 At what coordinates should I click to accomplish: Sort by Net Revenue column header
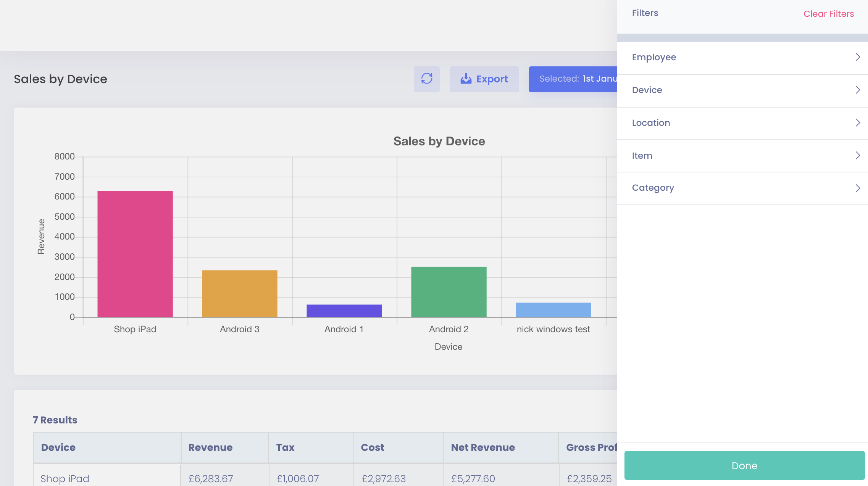pos(483,447)
